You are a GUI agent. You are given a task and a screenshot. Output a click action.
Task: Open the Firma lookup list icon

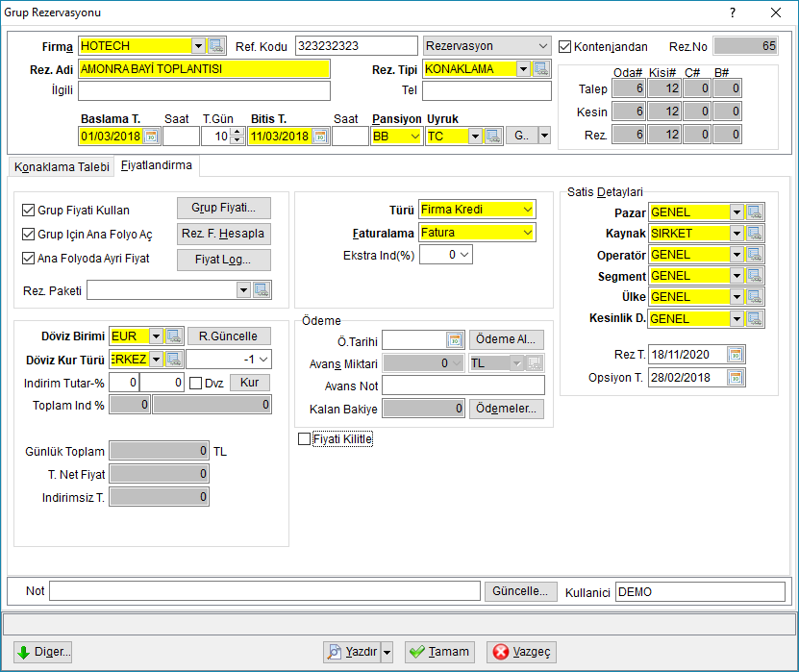pos(216,46)
